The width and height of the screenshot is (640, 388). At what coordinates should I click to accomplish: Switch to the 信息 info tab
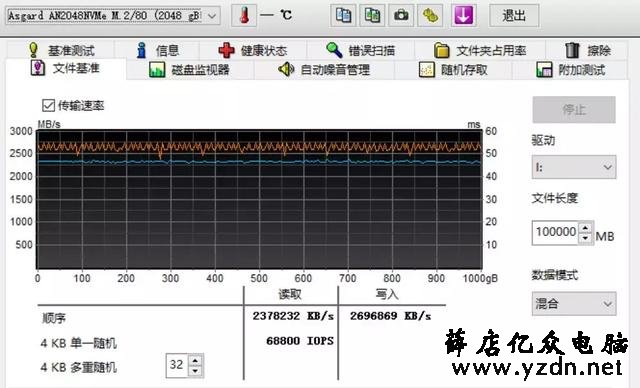[x=157, y=50]
